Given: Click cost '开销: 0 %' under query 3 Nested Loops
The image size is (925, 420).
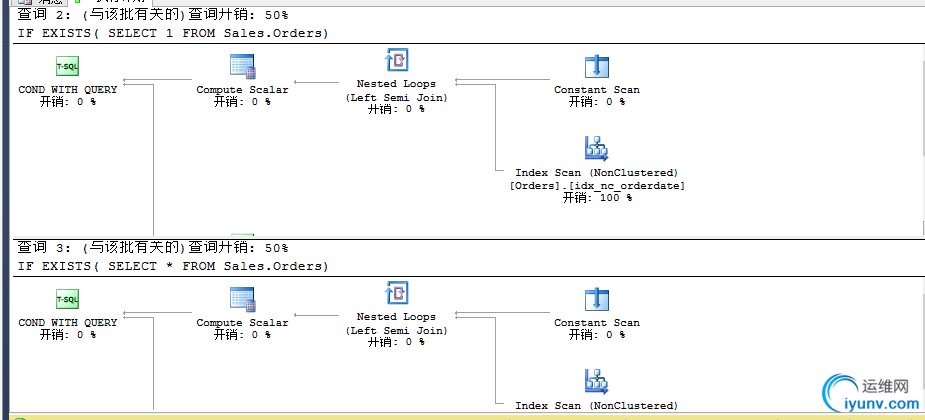Looking at the screenshot, I should 396,342.
